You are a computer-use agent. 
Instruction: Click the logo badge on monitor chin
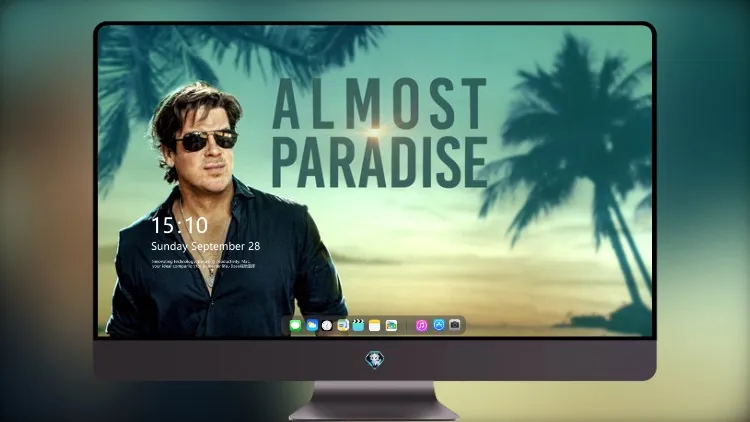375,360
